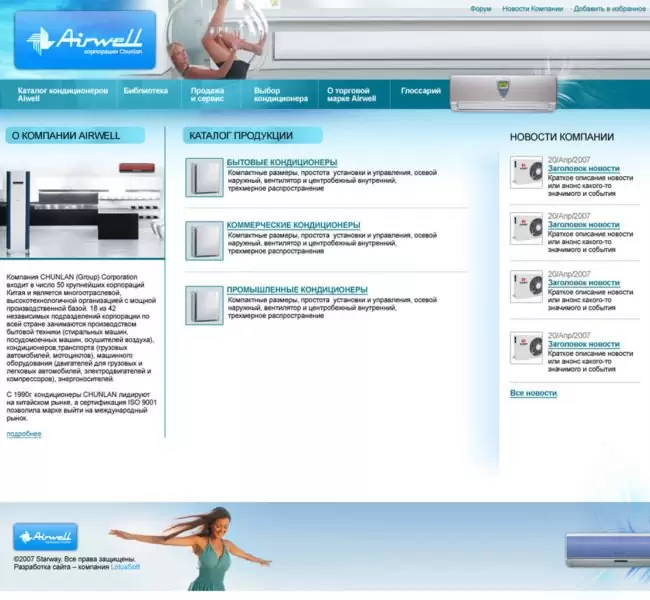
Task: Click third news item's outdoor unit thumbnail
Action: coord(526,287)
